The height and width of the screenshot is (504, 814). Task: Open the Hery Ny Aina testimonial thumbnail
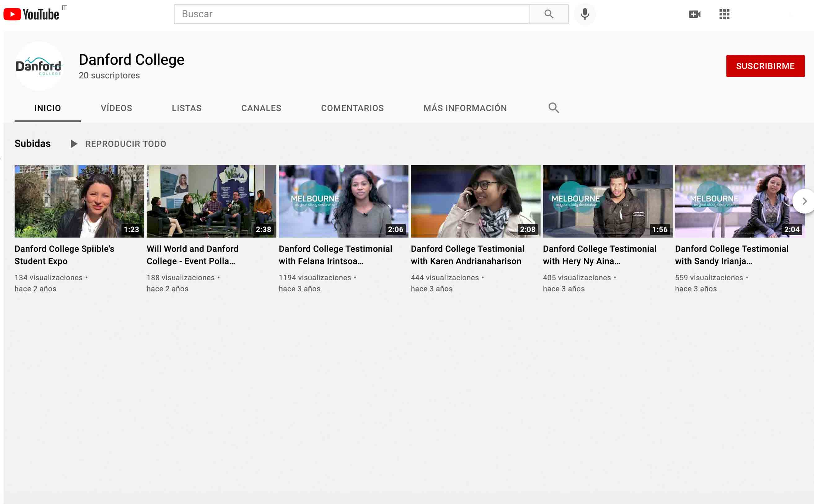[608, 201]
